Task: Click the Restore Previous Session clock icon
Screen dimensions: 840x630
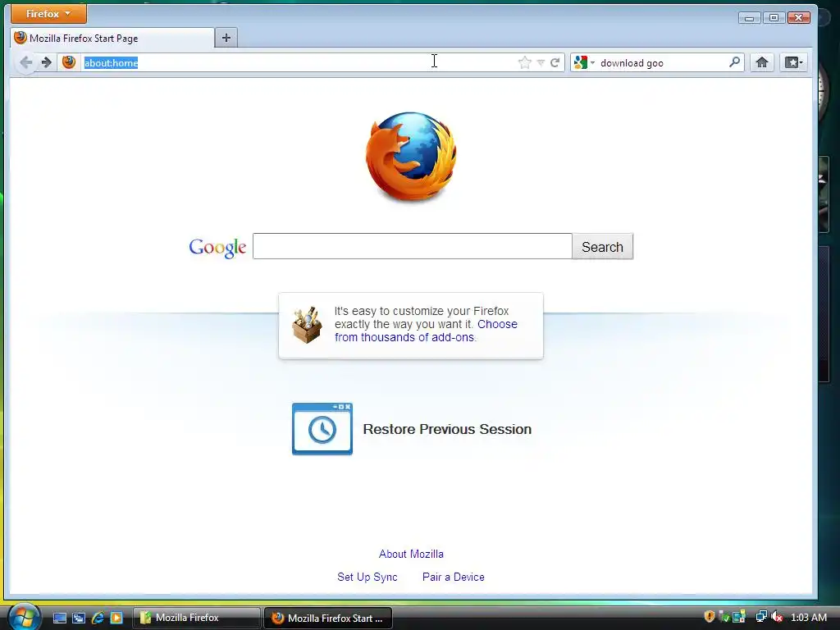Action: pyautogui.click(x=322, y=428)
